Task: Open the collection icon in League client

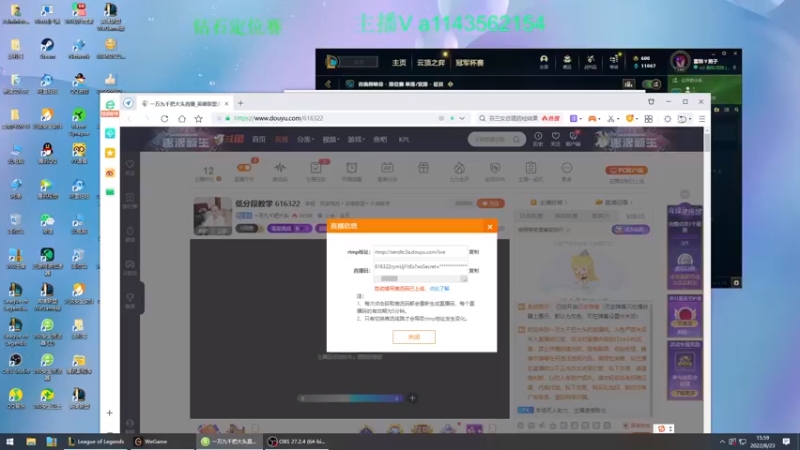Action: [544, 62]
